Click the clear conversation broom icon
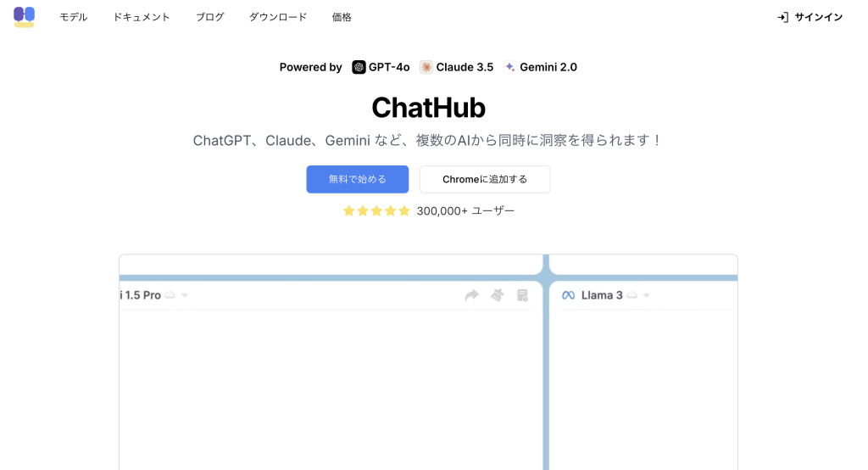868x470 pixels. coord(497,295)
